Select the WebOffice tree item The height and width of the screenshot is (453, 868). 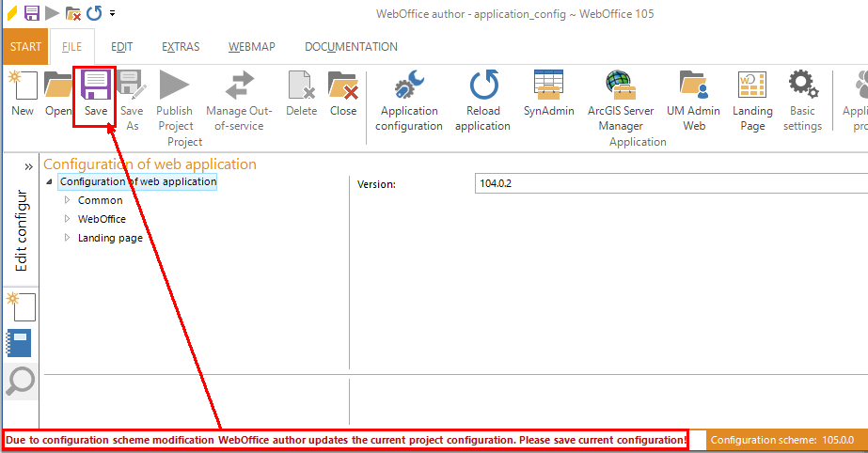(x=102, y=219)
